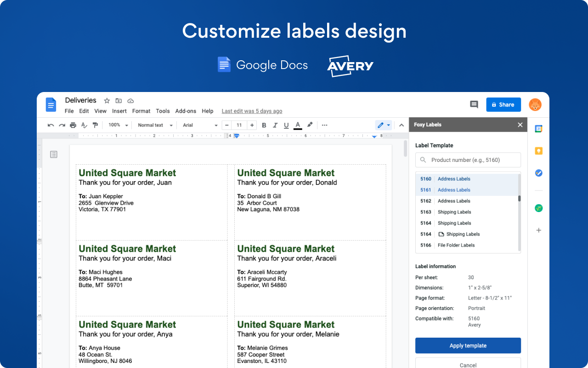Open the Add-ons menu
The height and width of the screenshot is (368, 588).
click(x=186, y=111)
